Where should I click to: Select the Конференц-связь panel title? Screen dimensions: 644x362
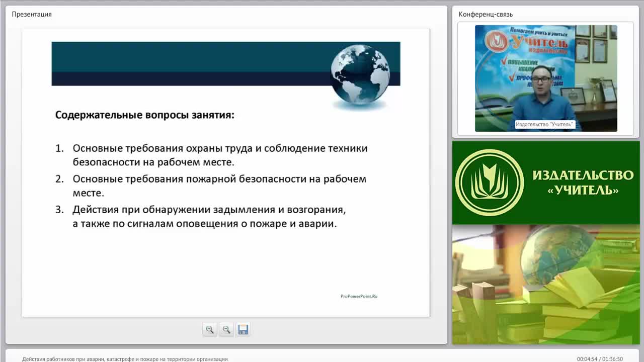tap(486, 14)
